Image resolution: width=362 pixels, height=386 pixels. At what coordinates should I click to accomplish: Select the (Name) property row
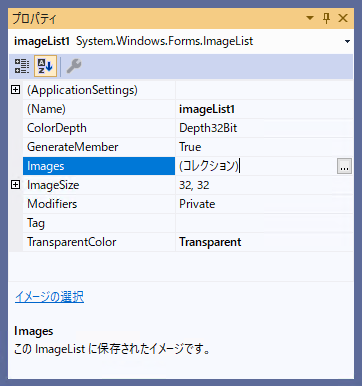click(99, 109)
